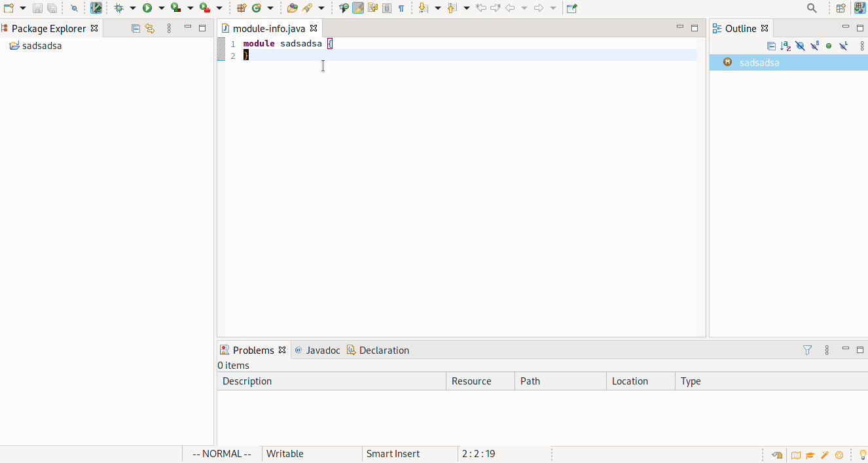This screenshot has height=463, width=868.
Task: Click the Debug bug icon
Action: pyautogui.click(x=118, y=8)
